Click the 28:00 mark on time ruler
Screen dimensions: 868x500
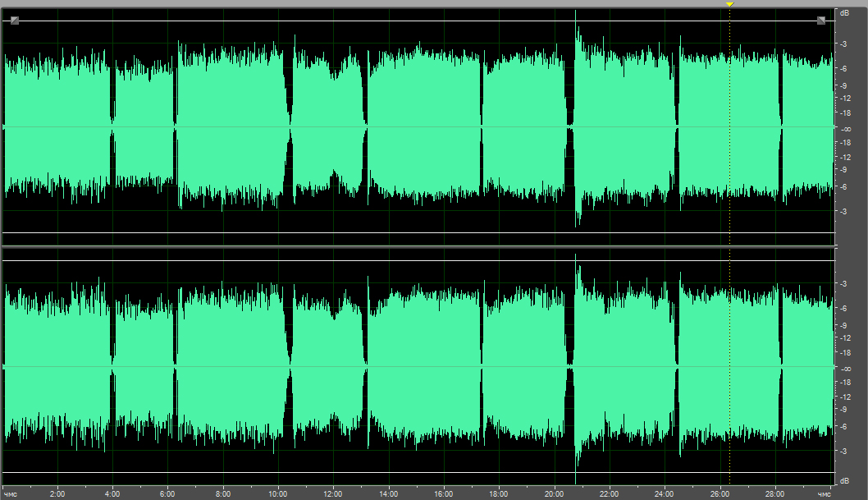774,494
